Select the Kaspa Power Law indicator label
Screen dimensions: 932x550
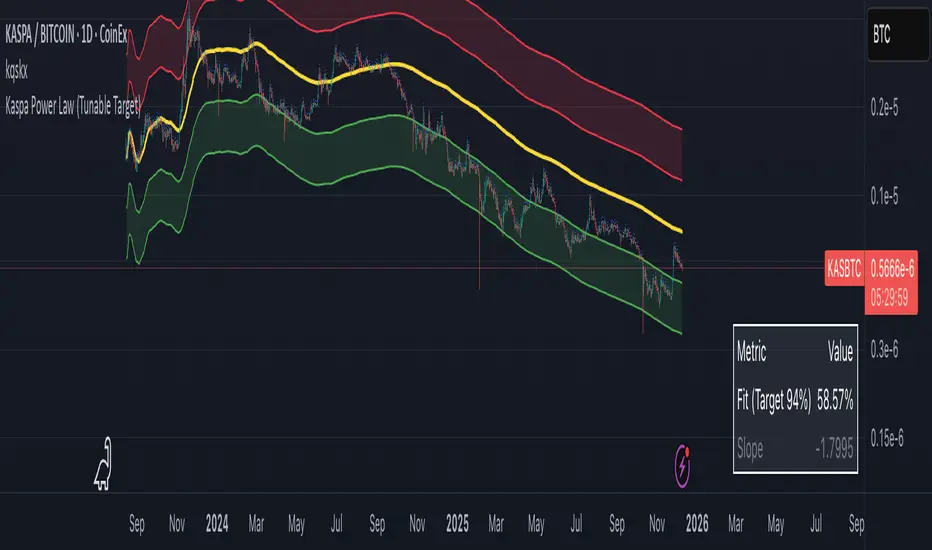coord(73,106)
